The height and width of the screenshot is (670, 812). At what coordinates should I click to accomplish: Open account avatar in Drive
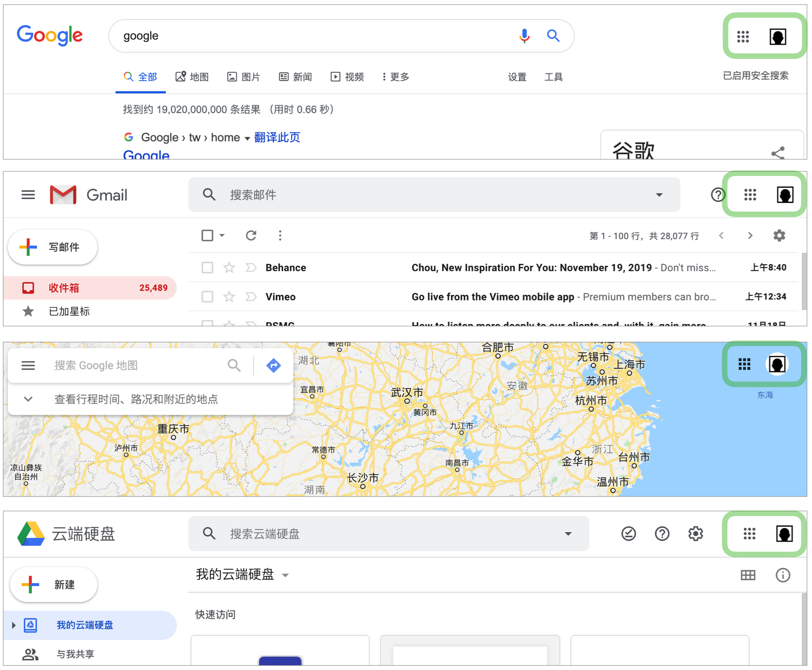click(784, 533)
